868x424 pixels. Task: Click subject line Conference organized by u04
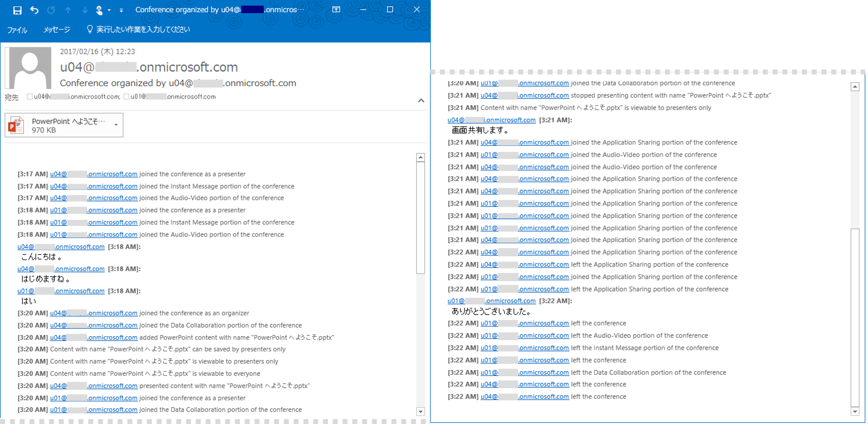178,83
